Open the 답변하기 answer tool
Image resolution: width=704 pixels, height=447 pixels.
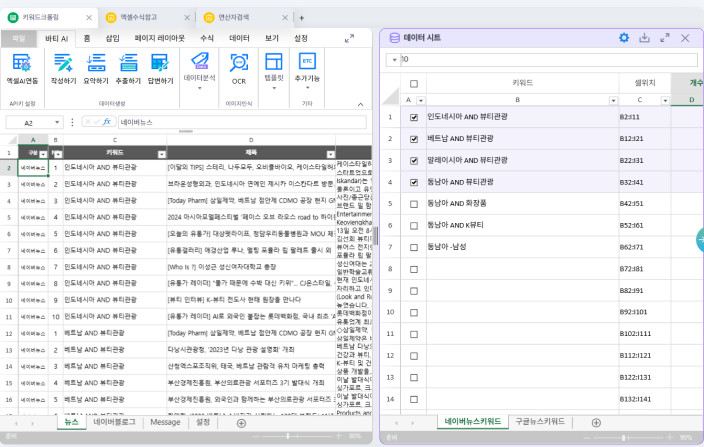pos(160,69)
